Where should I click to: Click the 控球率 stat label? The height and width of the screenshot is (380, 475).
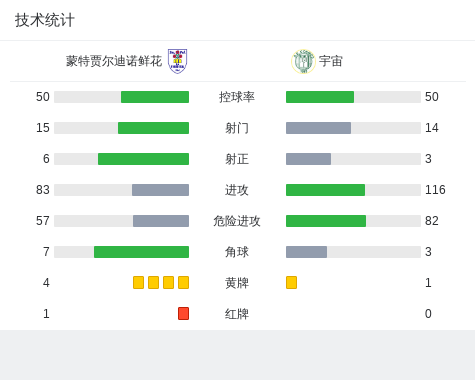tap(237, 97)
